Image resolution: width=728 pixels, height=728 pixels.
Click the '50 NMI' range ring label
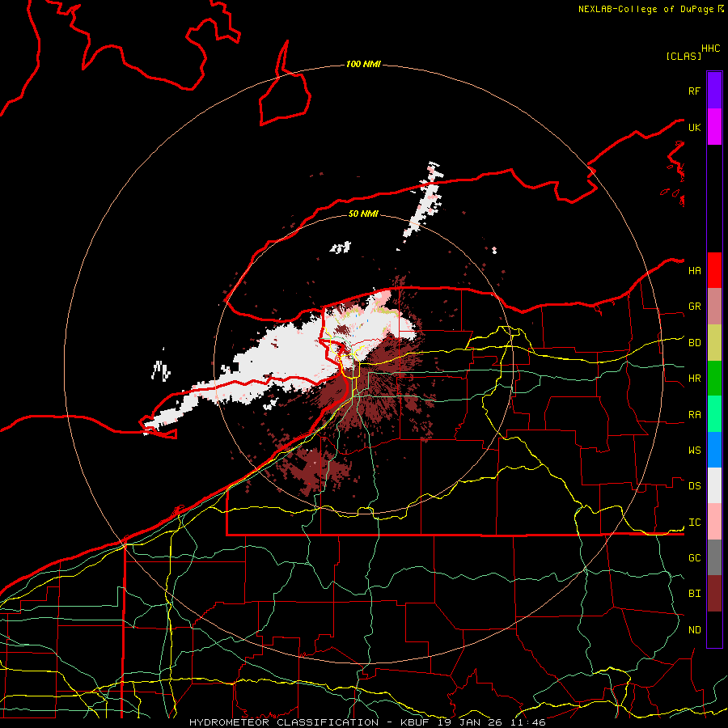tap(363, 214)
